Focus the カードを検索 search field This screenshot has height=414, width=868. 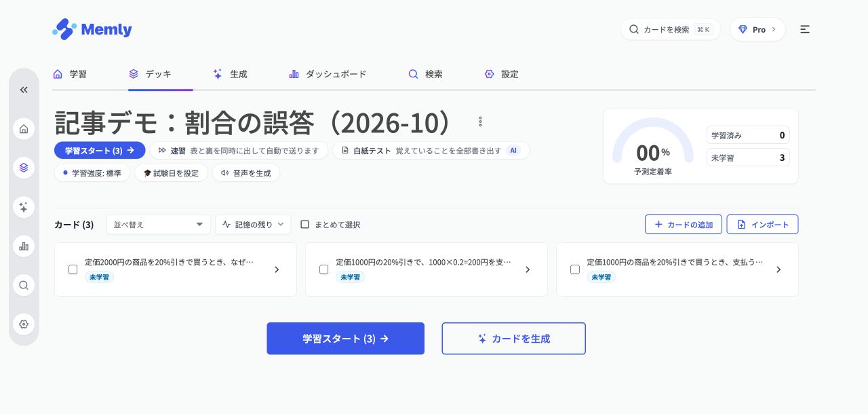pyautogui.click(x=671, y=29)
